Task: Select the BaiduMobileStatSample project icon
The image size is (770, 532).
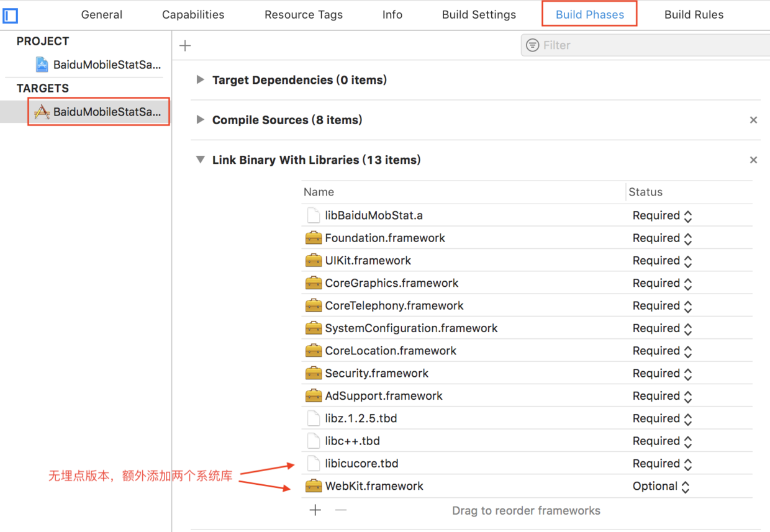Action: 42,65
